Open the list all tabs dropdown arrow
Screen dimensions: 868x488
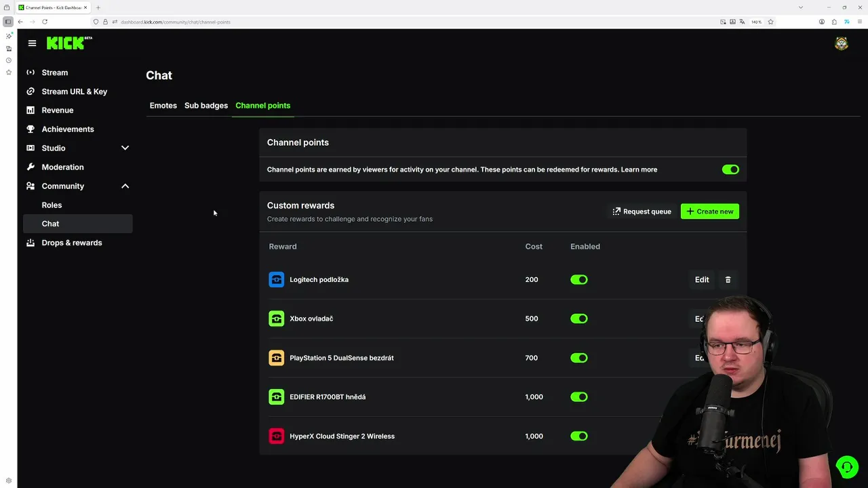(x=801, y=7)
